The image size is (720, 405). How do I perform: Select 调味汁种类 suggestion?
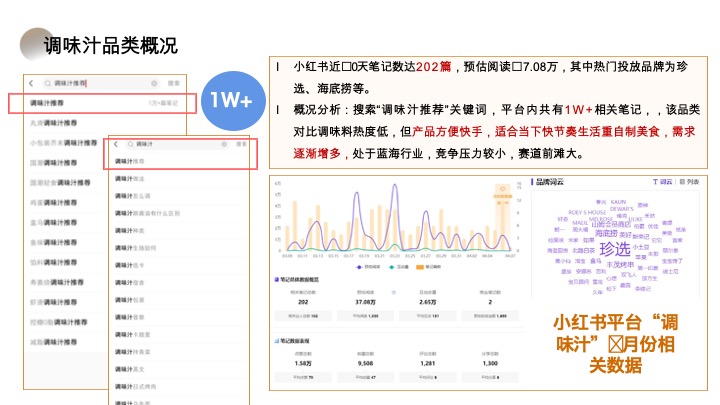point(129,231)
